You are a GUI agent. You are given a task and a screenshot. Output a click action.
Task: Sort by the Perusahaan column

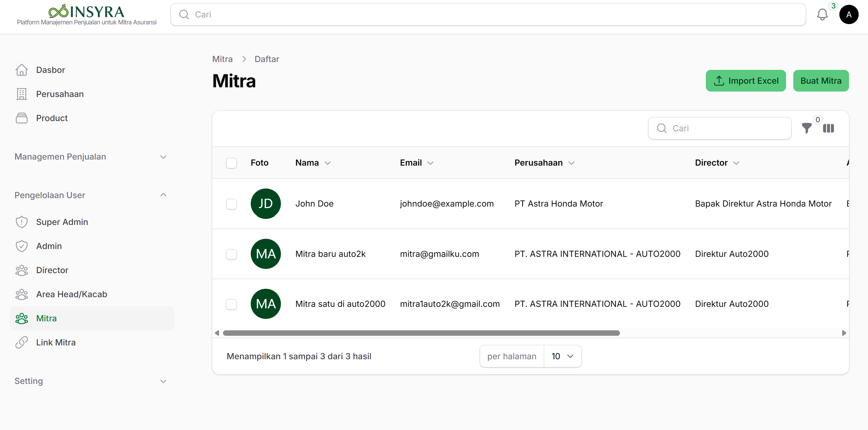(544, 163)
